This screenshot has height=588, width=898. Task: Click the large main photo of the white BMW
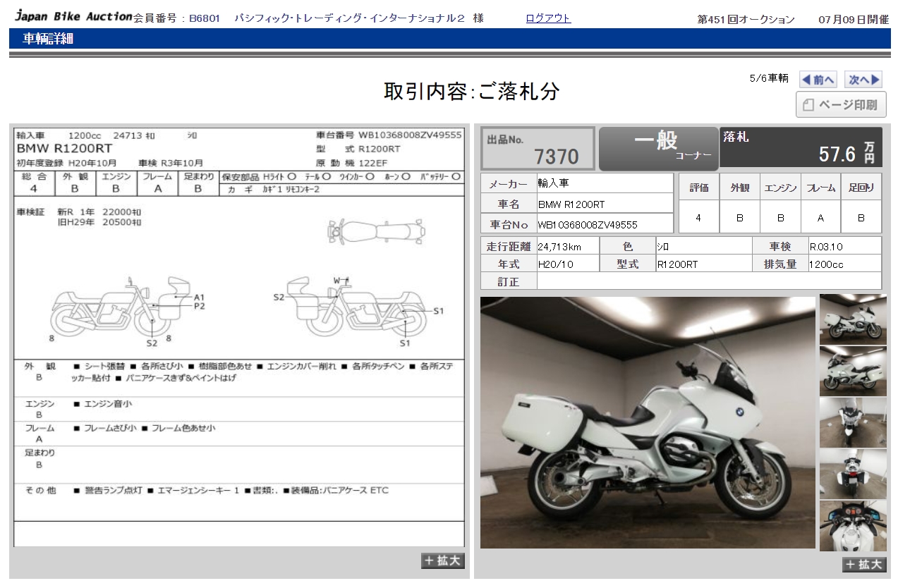point(648,422)
